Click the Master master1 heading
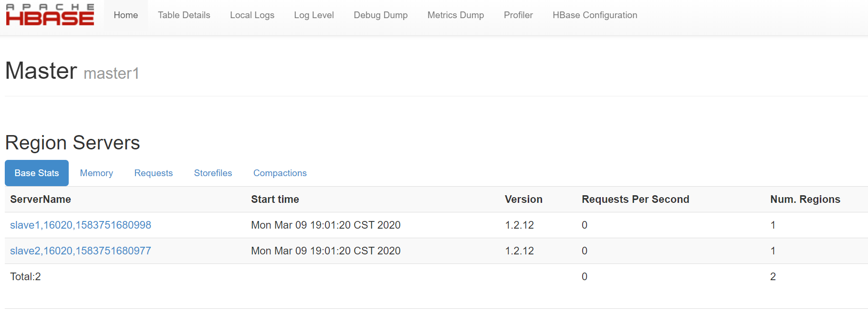The height and width of the screenshot is (326, 868). 72,71
